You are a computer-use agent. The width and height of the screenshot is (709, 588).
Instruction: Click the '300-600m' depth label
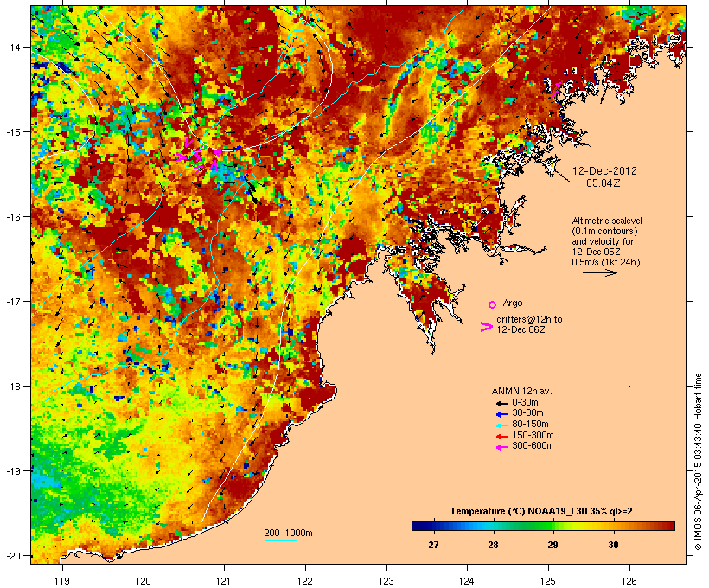click(x=533, y=446)
